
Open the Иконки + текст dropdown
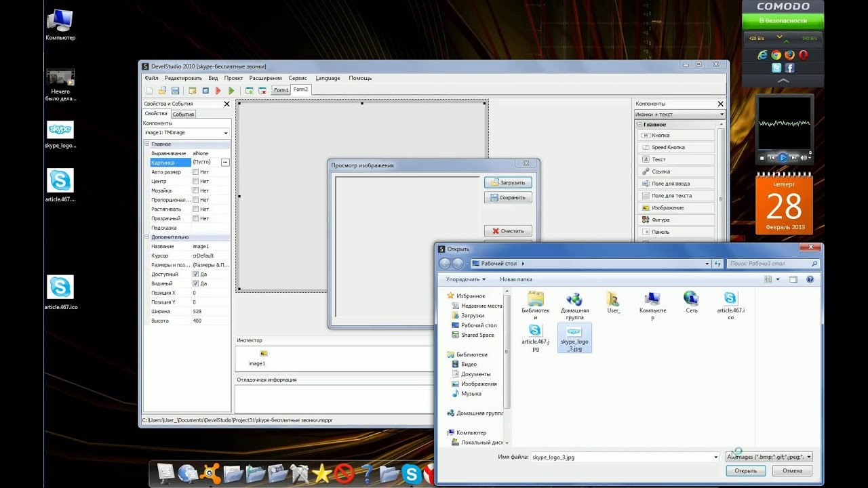[722, 115]
